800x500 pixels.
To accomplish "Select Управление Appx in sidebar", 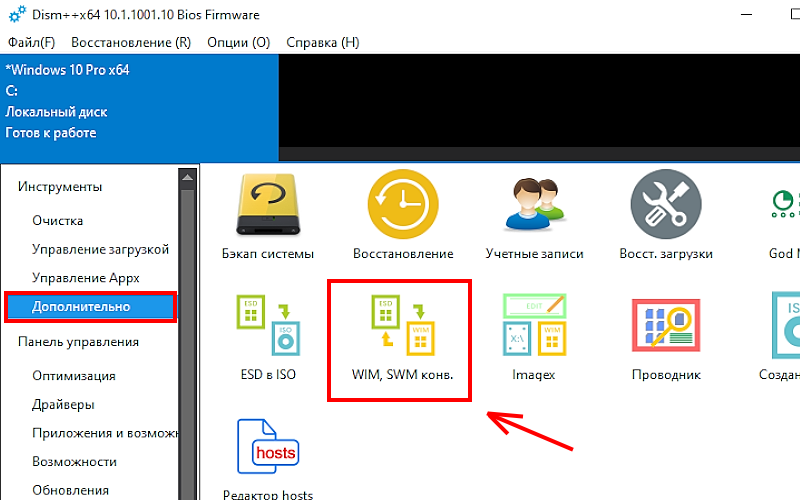I will (86, 278).
